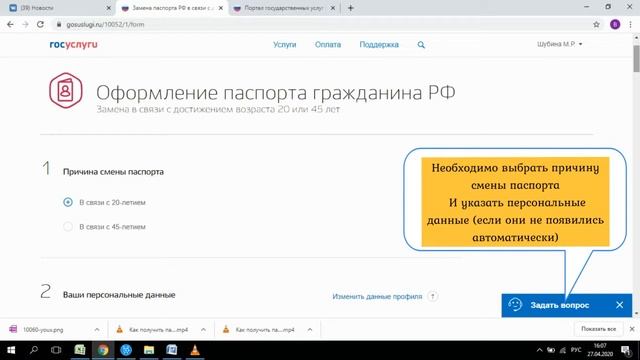
Task: Click the госуслуги logo
Action: pyautogui.click(x=73, y=44)
